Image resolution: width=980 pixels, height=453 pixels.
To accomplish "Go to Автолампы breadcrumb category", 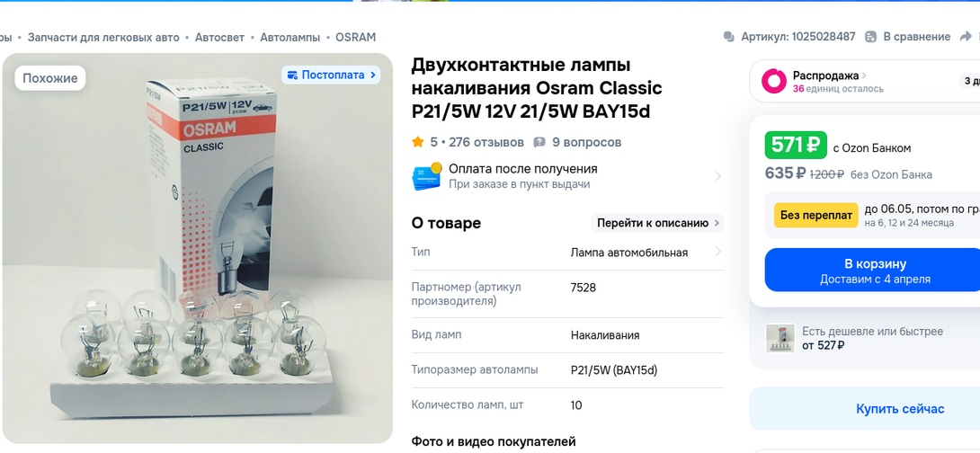I will coord(290,38).
